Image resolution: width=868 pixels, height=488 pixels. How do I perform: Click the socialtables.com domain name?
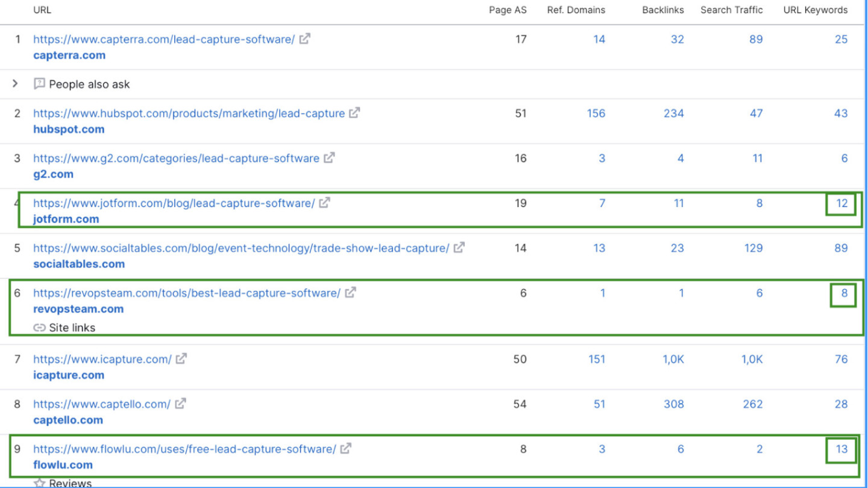(79, 264)
